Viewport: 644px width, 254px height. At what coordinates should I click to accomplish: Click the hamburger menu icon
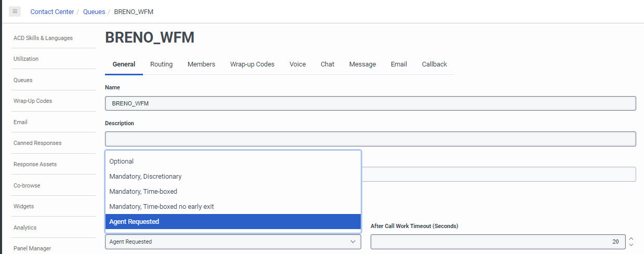[15, 11]
